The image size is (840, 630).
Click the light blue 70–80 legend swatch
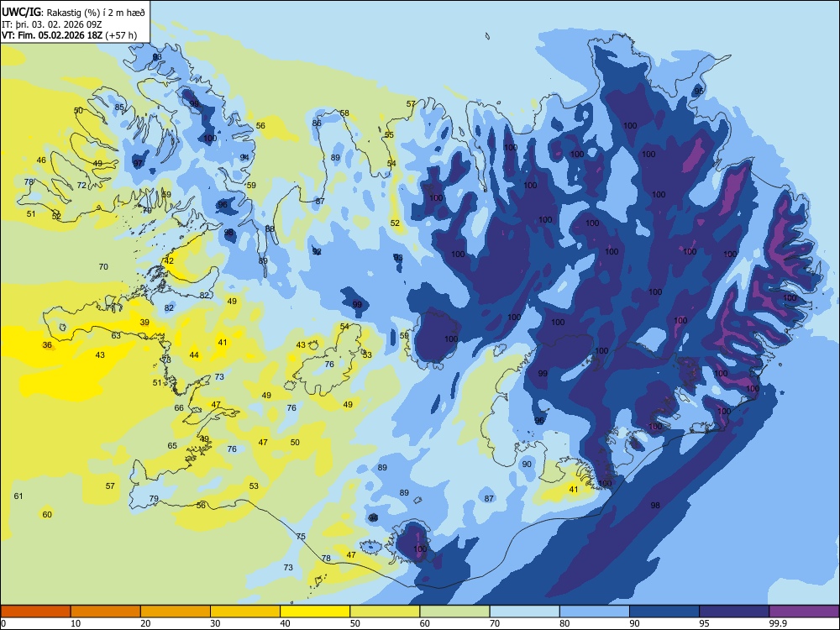point(524,612)
